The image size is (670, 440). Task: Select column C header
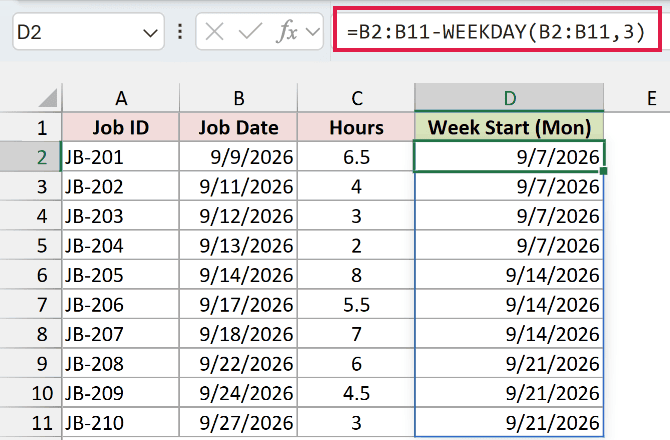point(356,98)
